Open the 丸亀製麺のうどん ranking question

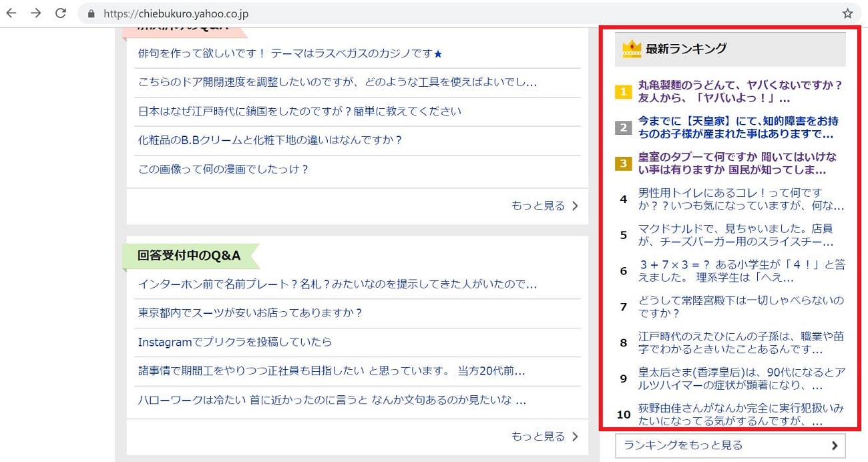pos(739,91)
